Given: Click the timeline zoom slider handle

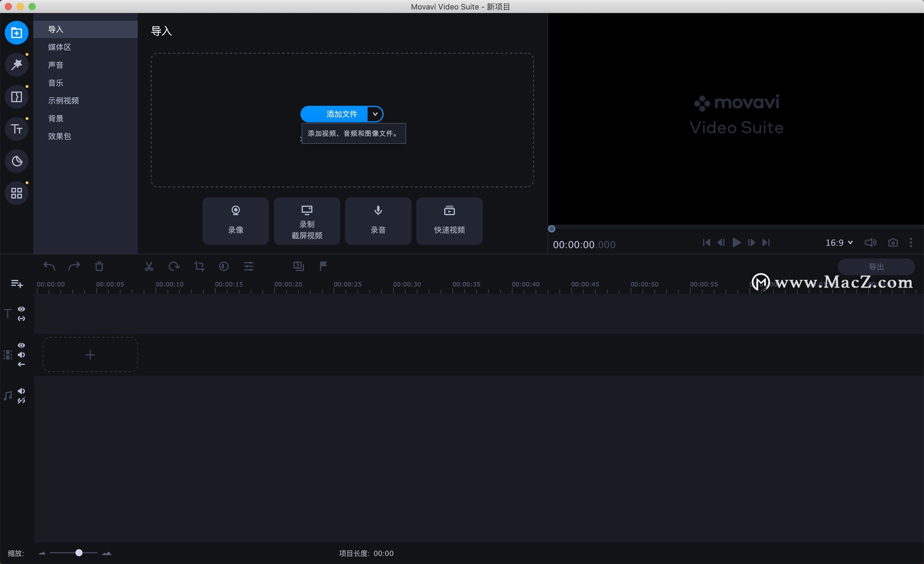Looking at the screenshot, I should click(79, 553).
